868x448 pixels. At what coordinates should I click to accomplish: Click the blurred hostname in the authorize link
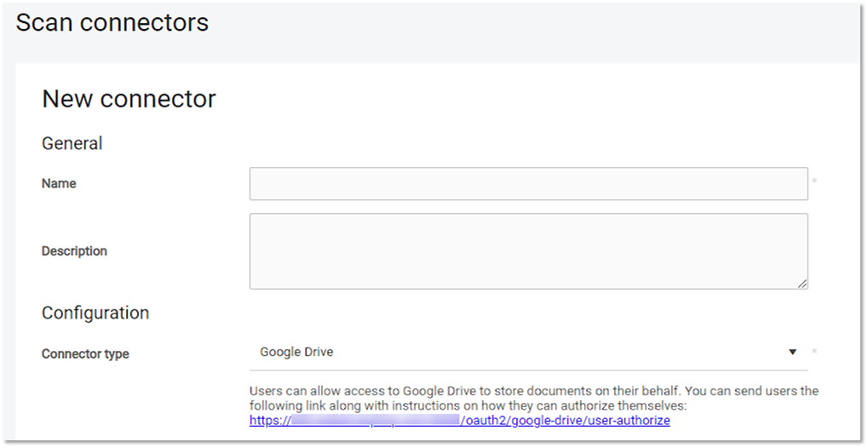[375, 421]
